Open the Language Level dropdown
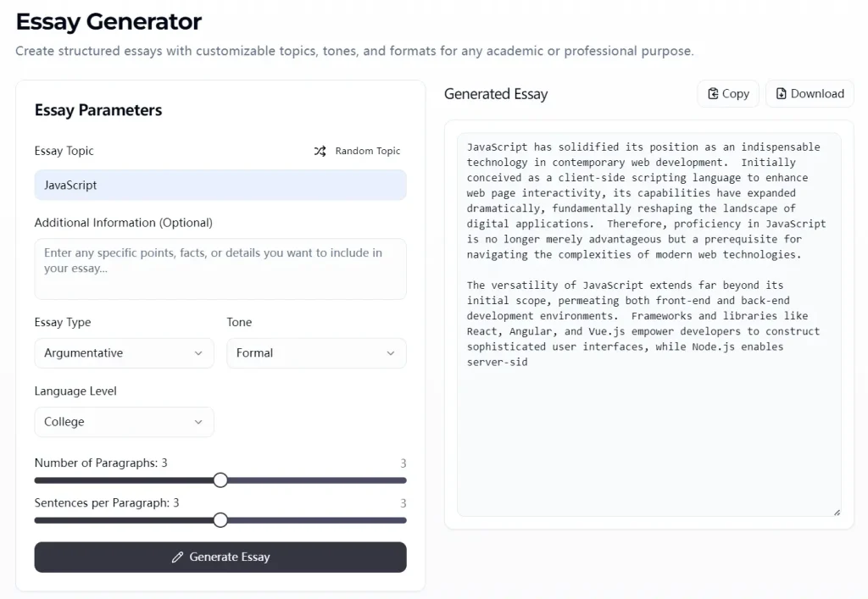 pos(124,421)
